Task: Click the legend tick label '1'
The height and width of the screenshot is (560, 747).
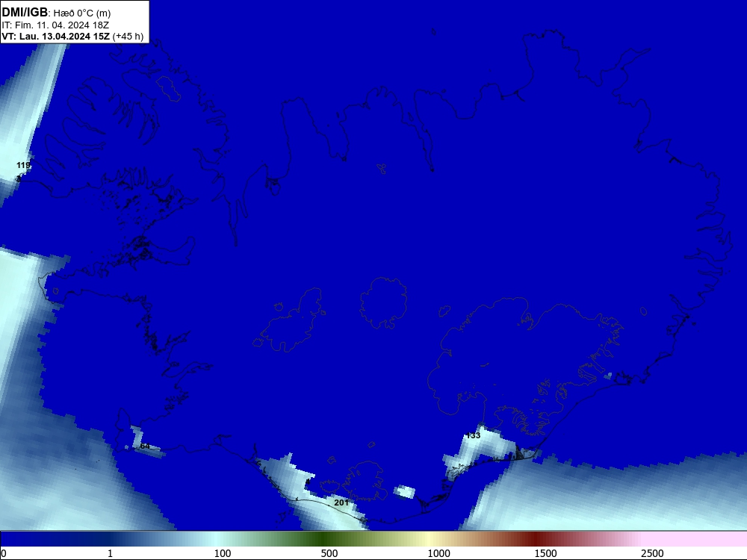Action: click(110, 553)
